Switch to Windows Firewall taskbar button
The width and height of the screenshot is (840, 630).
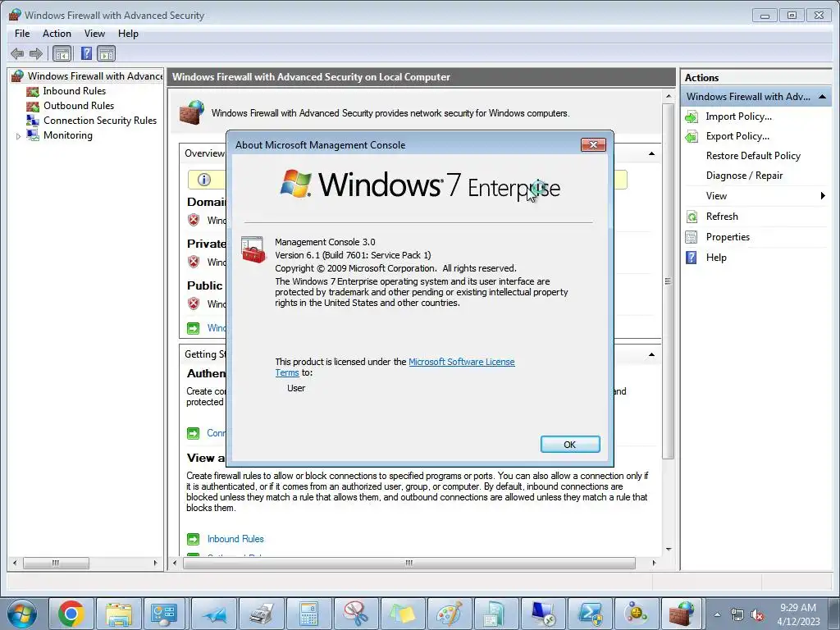point(682,614)
